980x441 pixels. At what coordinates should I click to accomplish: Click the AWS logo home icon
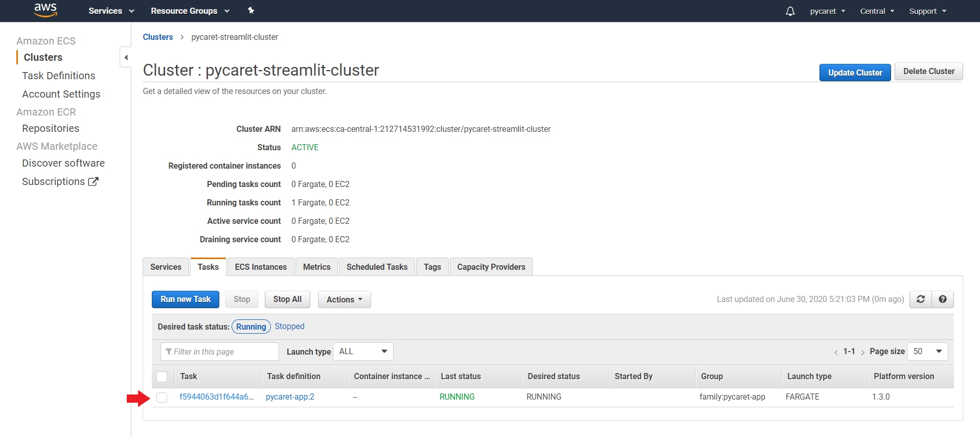45,10
